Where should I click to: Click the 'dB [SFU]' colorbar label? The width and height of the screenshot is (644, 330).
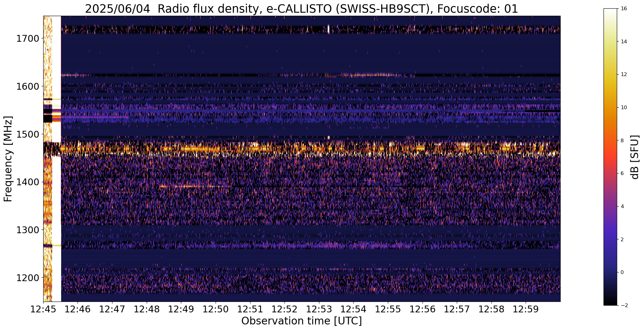point(635,157)
